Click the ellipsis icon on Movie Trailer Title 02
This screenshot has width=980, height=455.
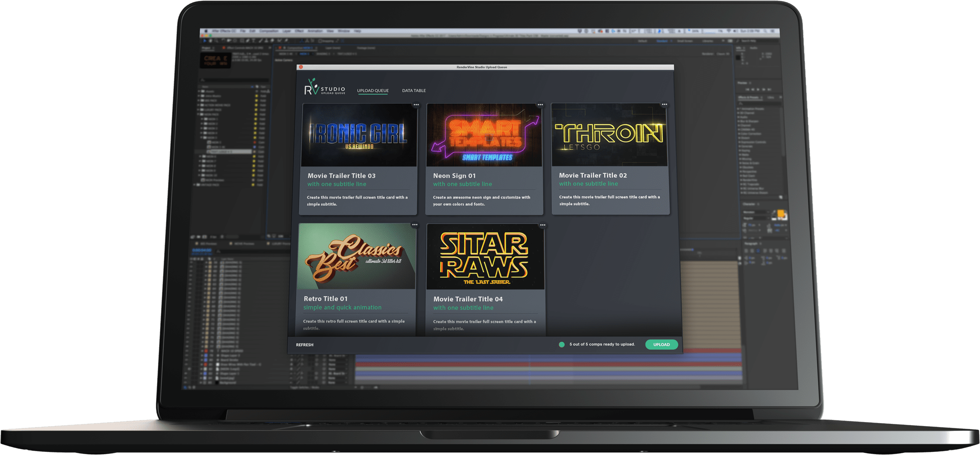pos(664,105)
